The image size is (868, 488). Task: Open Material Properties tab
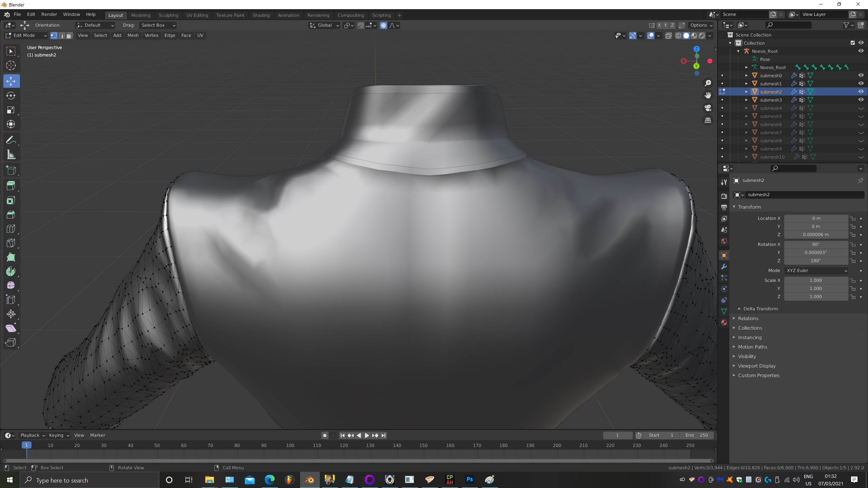724,322
